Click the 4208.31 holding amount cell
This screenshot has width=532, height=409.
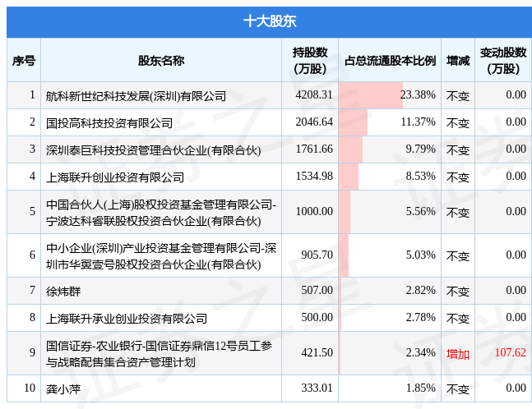pos(315,95)
